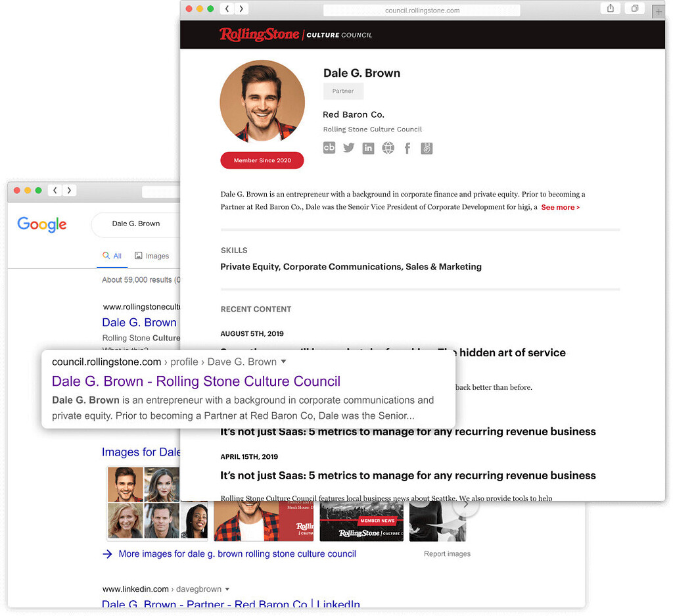Click the Member Since 2020 badge
This screenshot has height=616, width=673.
[263, 161]
